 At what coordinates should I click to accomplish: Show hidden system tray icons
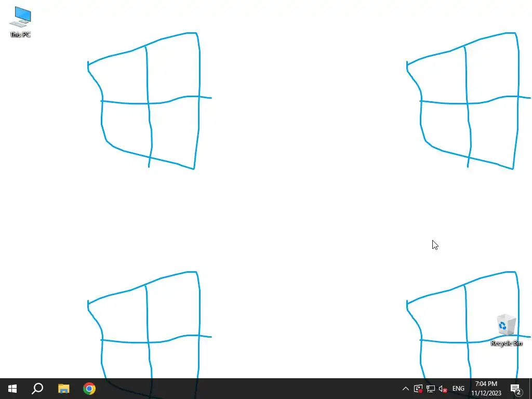click(x=405, y=389)
